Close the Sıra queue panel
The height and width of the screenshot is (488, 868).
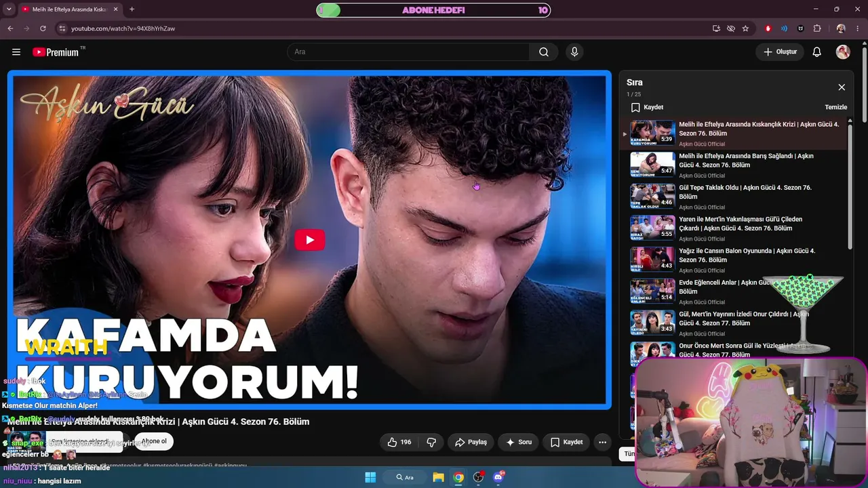click(x=842, y=87)
